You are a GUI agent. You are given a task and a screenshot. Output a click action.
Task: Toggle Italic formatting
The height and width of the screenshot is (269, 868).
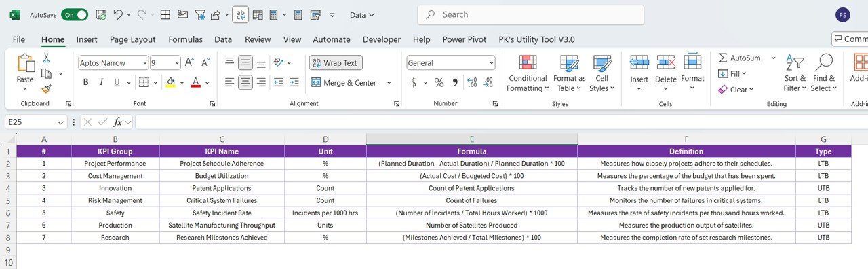(102, 82)
